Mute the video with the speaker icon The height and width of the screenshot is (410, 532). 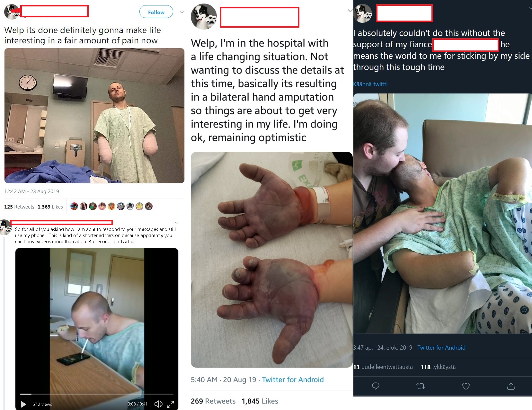[x=158, y=404]
